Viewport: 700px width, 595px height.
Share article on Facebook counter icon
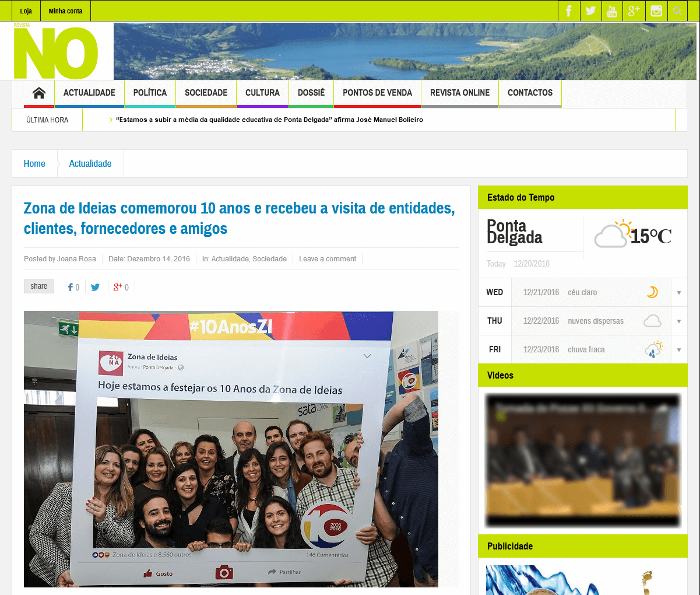coord(73,287)
